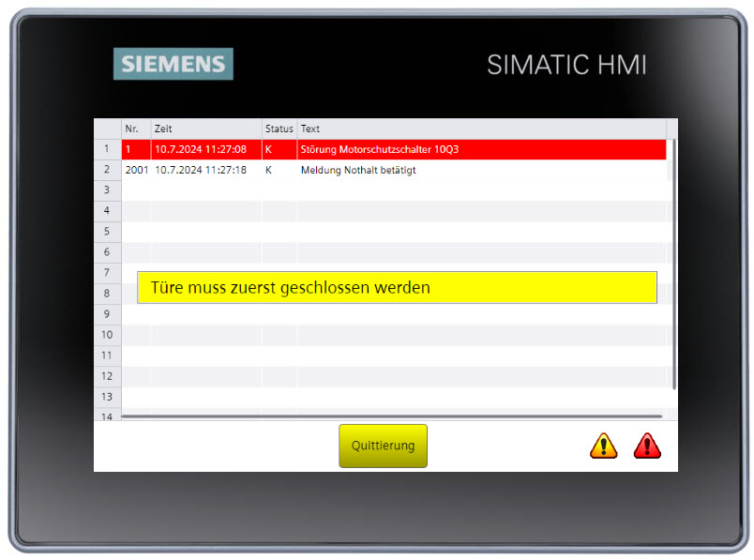Click the timestamp 10.7.2024 11:27:18
754x560 pixels.
click(x=201, y=170)
